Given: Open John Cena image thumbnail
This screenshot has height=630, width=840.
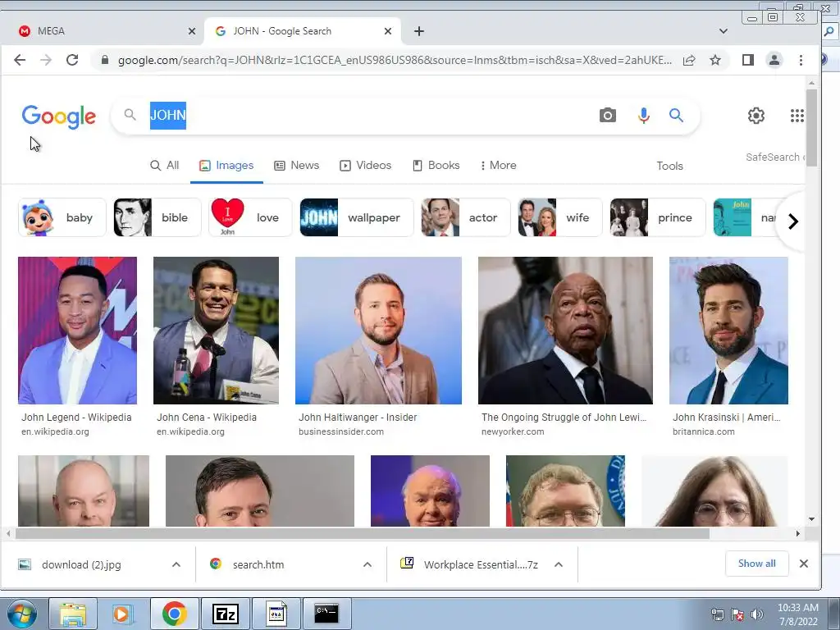Looking at the screenshot, I should coord(216,331).
